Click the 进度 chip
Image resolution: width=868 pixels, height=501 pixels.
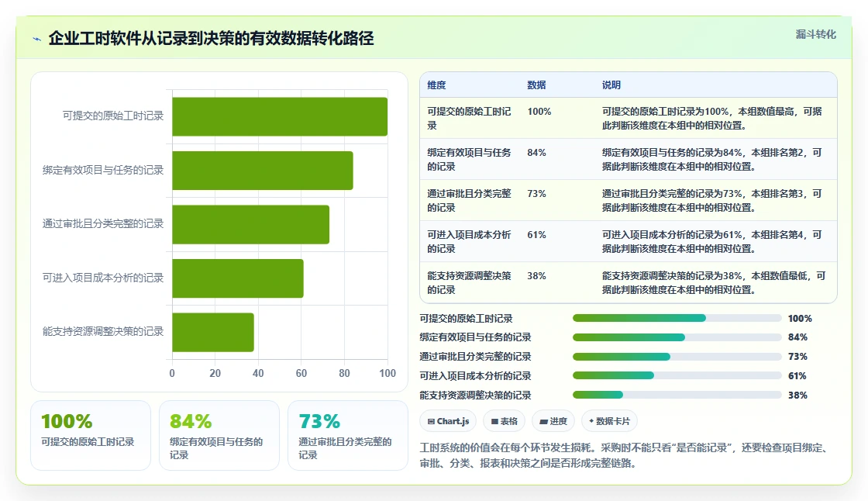(x=553, y=421)
